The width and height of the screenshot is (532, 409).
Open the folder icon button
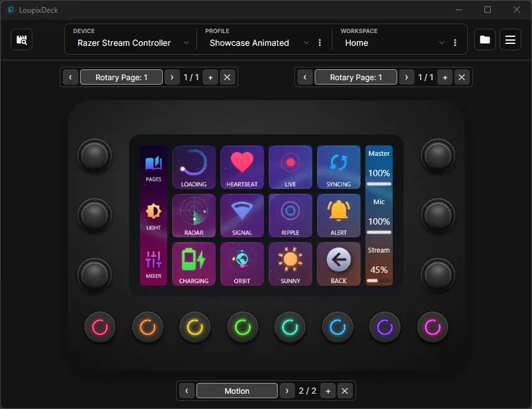[484, 39]
